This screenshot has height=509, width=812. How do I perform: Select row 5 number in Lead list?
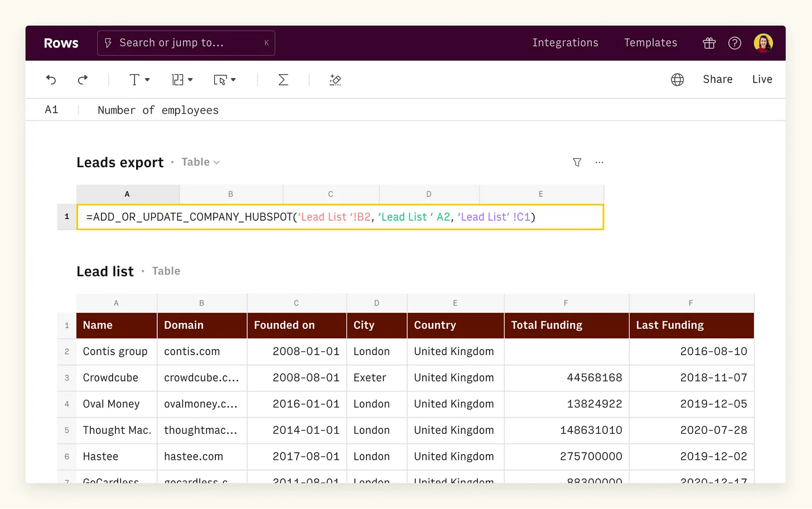pyautogui.click(x=67, y=430)
